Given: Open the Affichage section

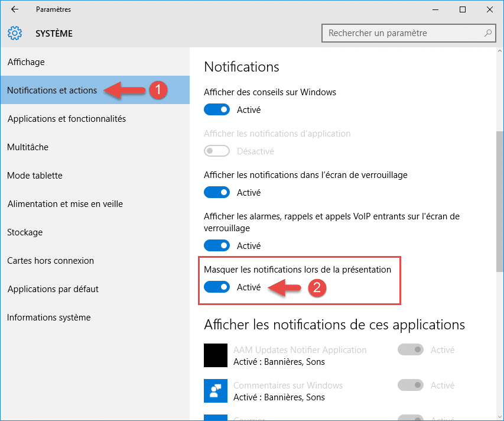Looking at the screenshot, I should coord(95,61).
